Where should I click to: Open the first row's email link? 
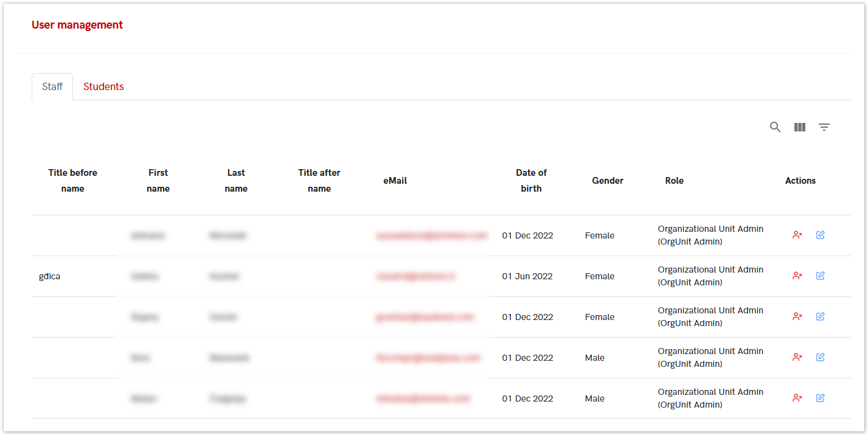pos(431,235)
